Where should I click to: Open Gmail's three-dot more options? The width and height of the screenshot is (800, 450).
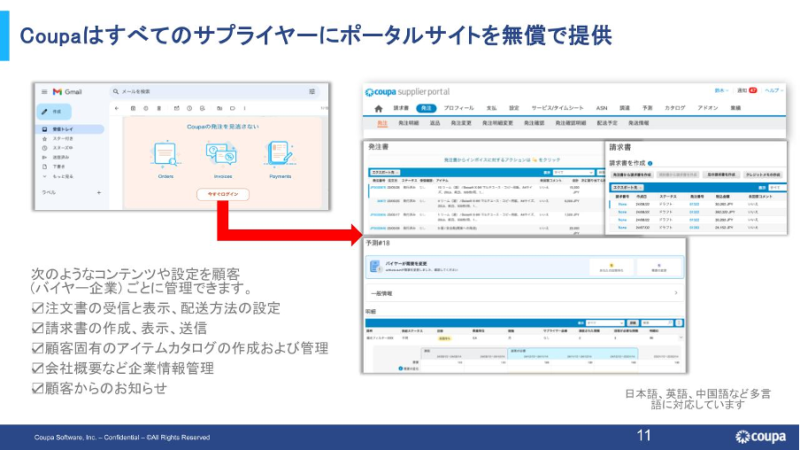245,108
